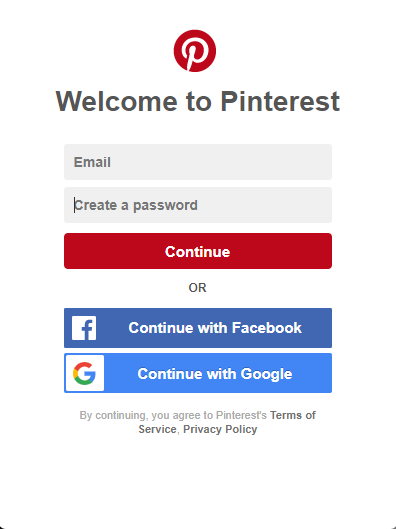Click the multicolor Google G icon
Viewport: 396px width, 529px height.
pos(85,373)
